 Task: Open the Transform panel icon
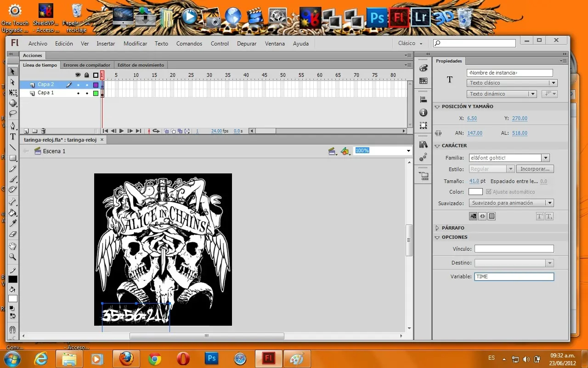(x=423, y=125)
